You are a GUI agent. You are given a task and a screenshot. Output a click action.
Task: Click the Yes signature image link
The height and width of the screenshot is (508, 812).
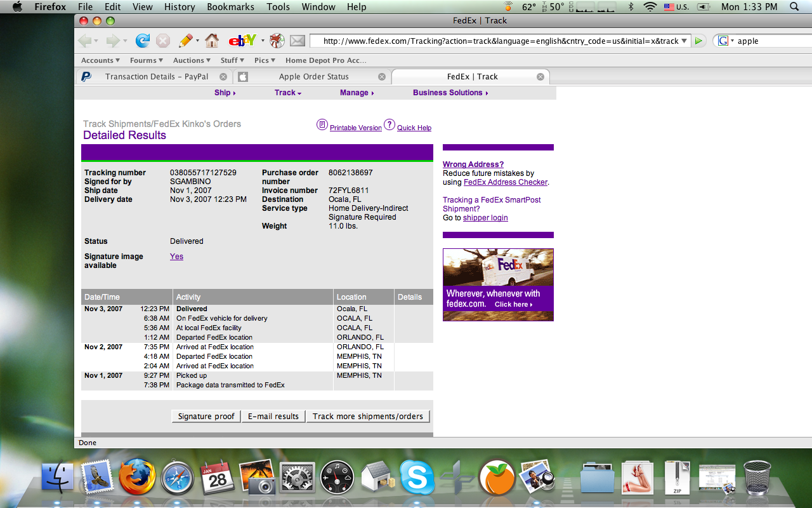(x=176, y=257)
